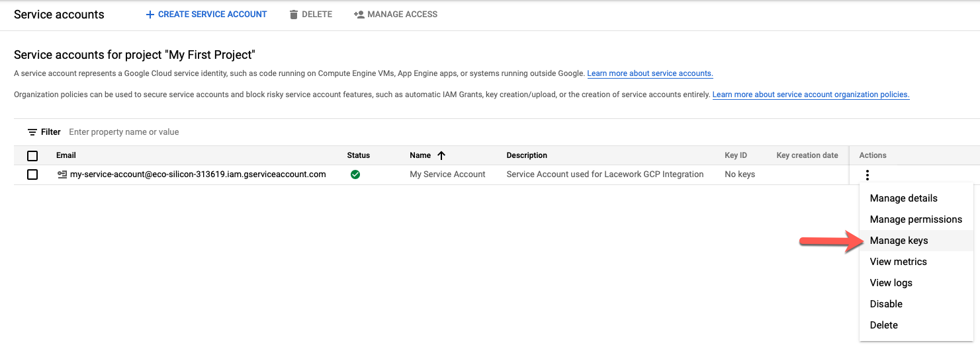The image size is (980, 347).
Task: Open the three-dot Actions menu for my-service-account
Action: pyautogui.click(x=867, y=175)
